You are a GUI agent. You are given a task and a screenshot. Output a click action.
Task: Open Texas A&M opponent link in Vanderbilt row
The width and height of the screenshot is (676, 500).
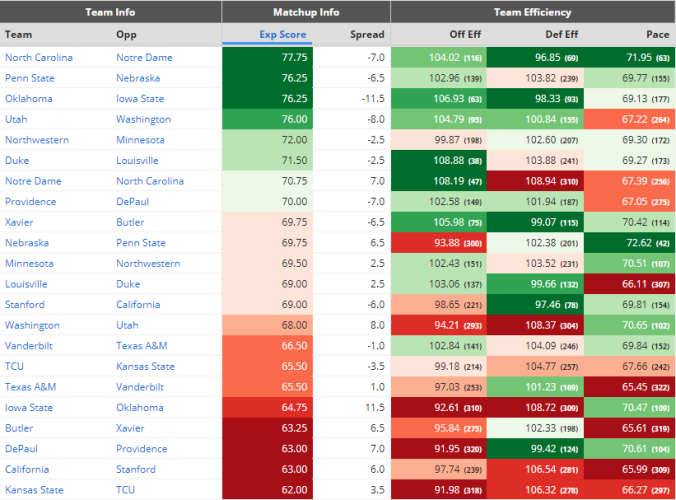point(141,346)
